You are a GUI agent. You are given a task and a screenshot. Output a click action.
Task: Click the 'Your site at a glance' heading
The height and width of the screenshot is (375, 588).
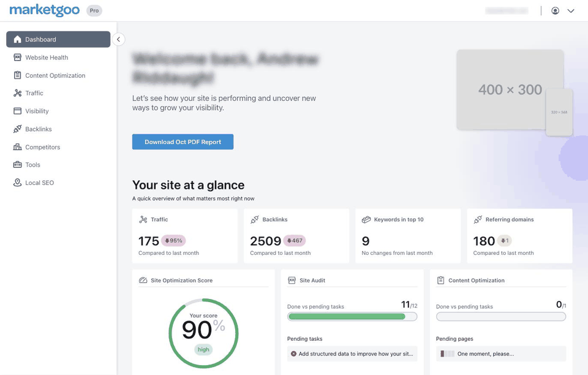[188, 185]
